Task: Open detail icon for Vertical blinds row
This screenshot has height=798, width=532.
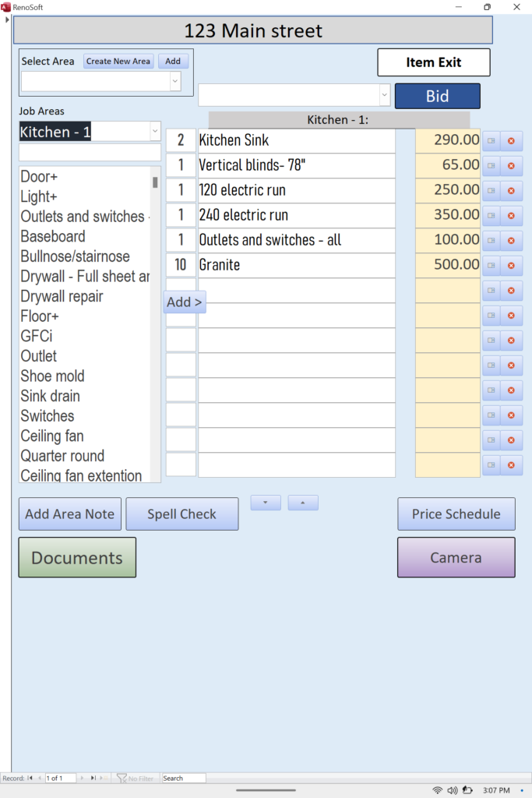Action: 491,166
